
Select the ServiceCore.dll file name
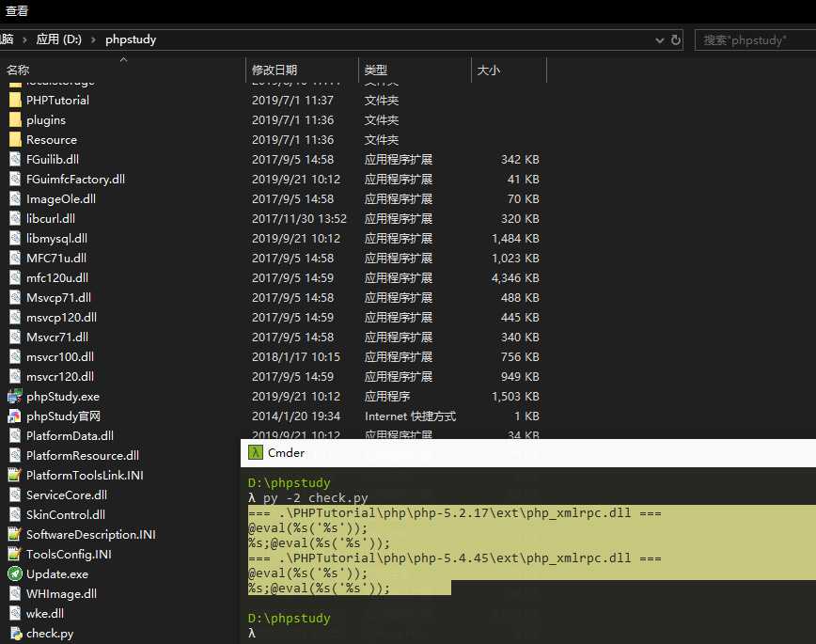point(67,495)
